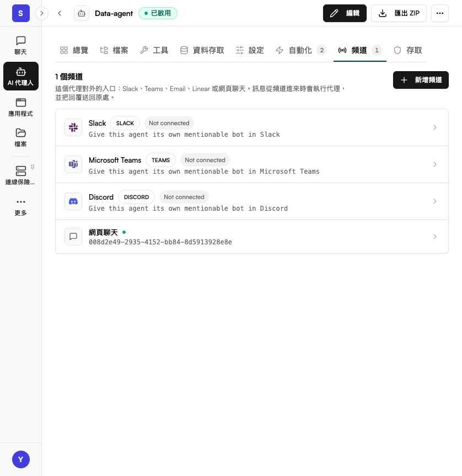Click the green active dot by 網頁聊天

(x=124, y=233)
